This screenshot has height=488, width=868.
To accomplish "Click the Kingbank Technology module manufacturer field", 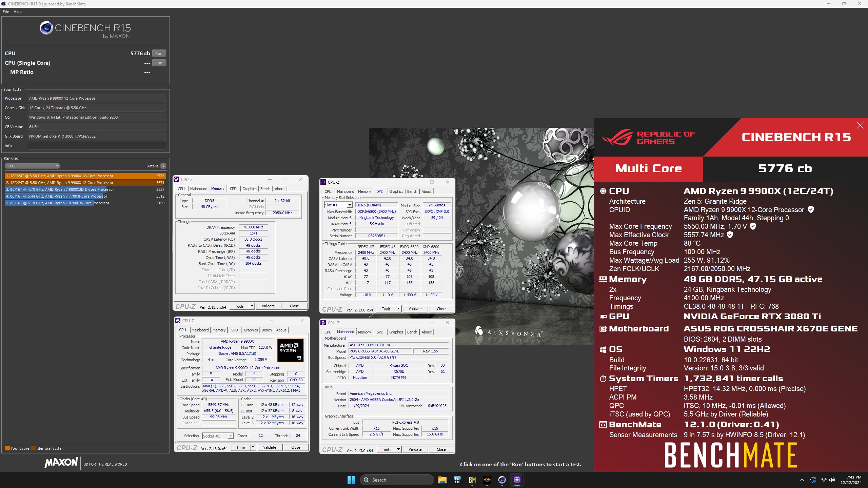I will (x=376, y=218).
